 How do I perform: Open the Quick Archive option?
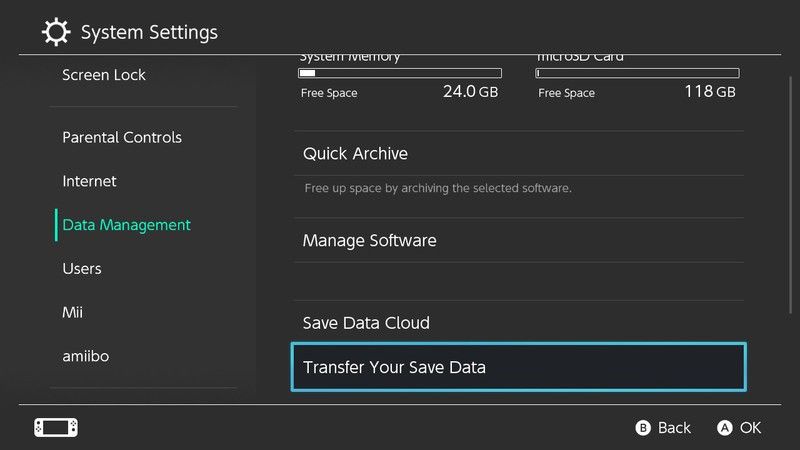coord(355,154)
